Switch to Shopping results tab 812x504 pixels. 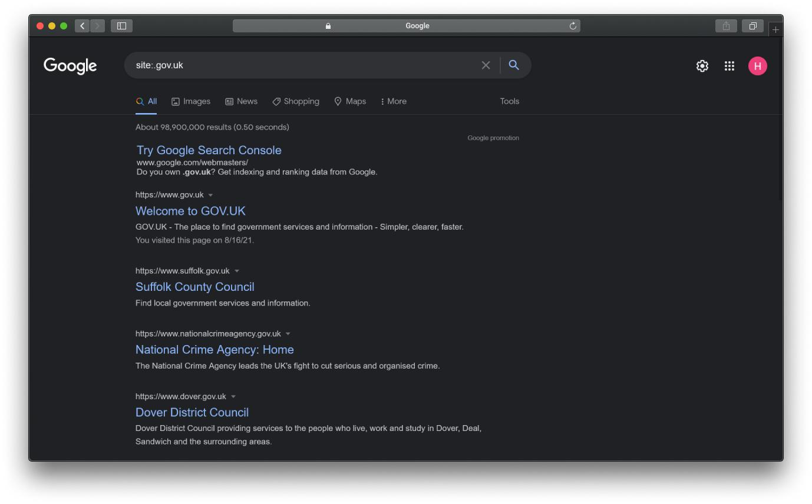[x=296, y=101]
